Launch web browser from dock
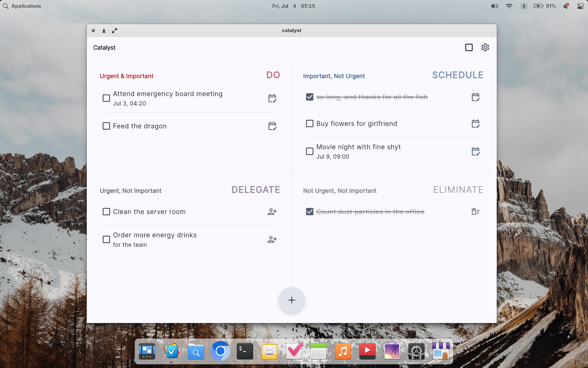 220,351
